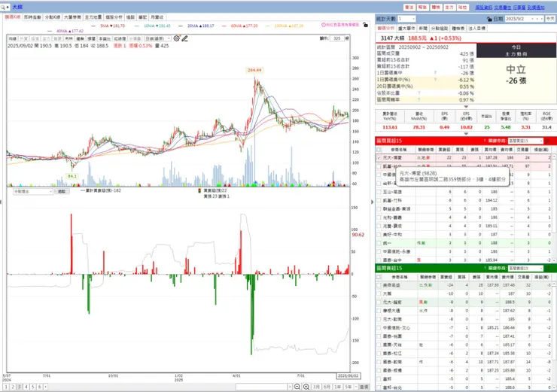Screen dimensions: 557x392
Task: Open the dropdown above the lower bar chart
Action: (33, 191)
